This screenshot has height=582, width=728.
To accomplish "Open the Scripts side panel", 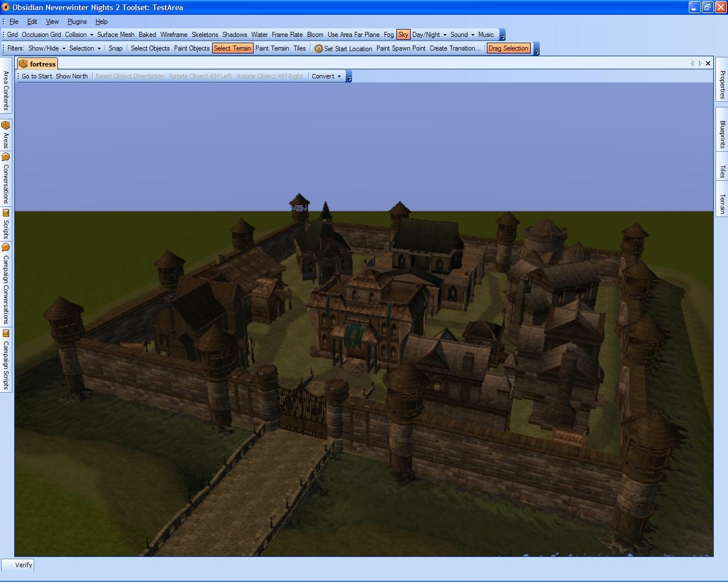I will tap(6, 228).
